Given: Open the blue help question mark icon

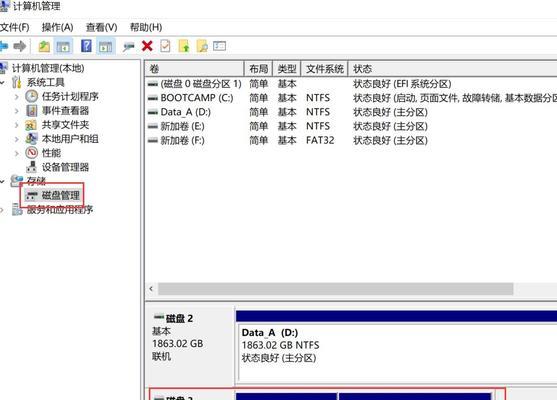Looking at the screenshot, I should 86,46.
